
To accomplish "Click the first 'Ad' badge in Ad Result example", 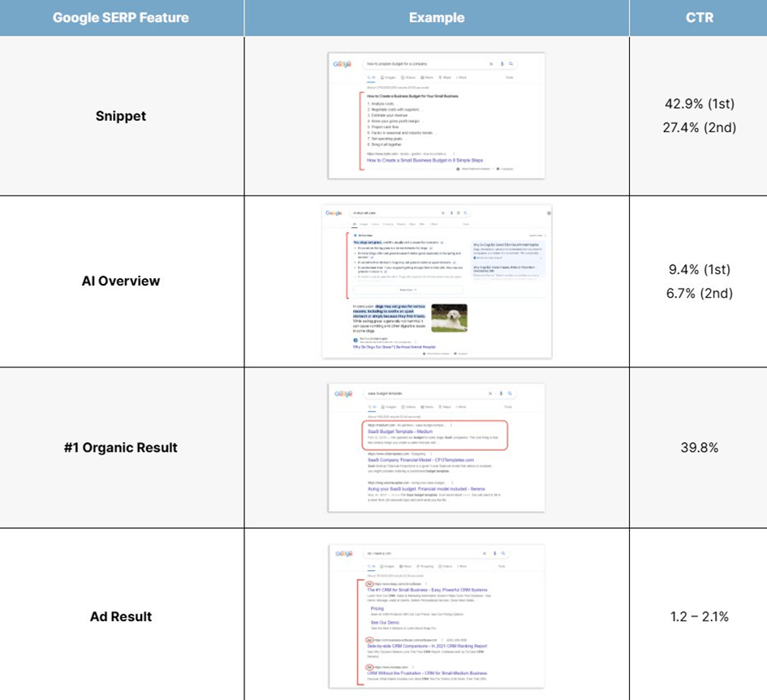I will tap(370, 584).
